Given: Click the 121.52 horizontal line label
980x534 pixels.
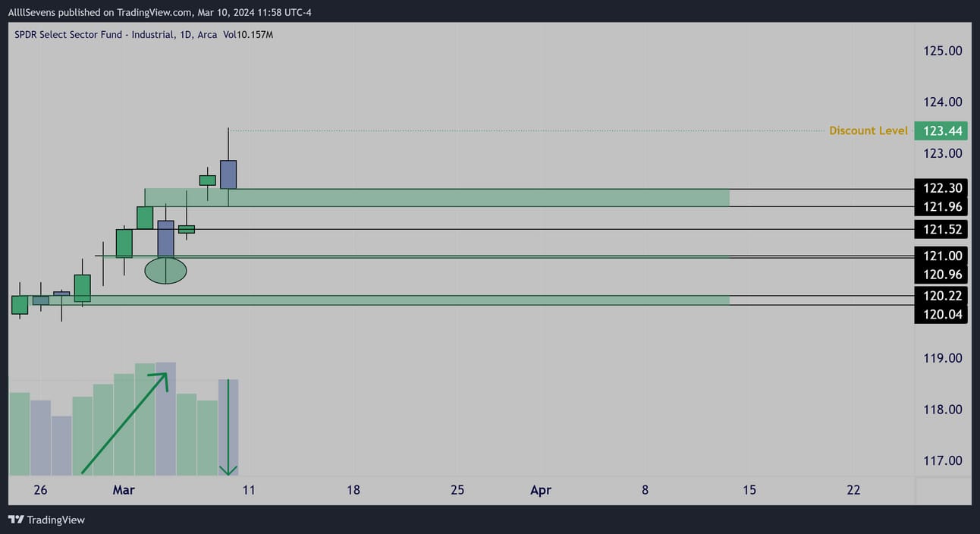Looking at the screenshot, I should (x=941, y=229).
